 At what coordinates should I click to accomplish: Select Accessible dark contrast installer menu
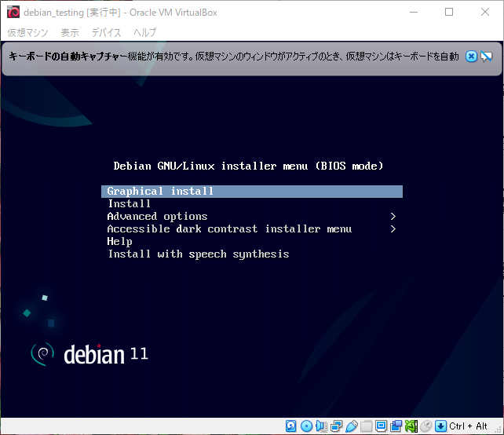229,229
